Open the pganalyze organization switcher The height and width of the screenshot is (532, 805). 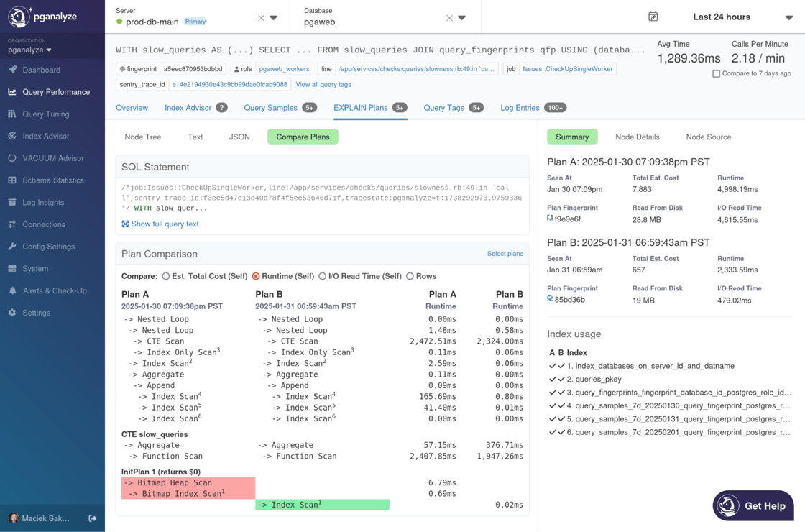[30, 50]
